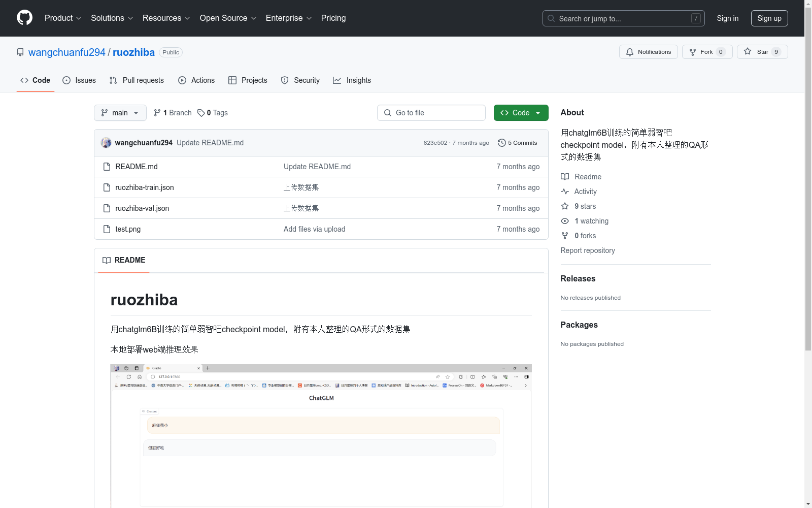Click the commit history clock icon
Image resolution: width=812 pixels, height=508 pixels.
(501, 143)
